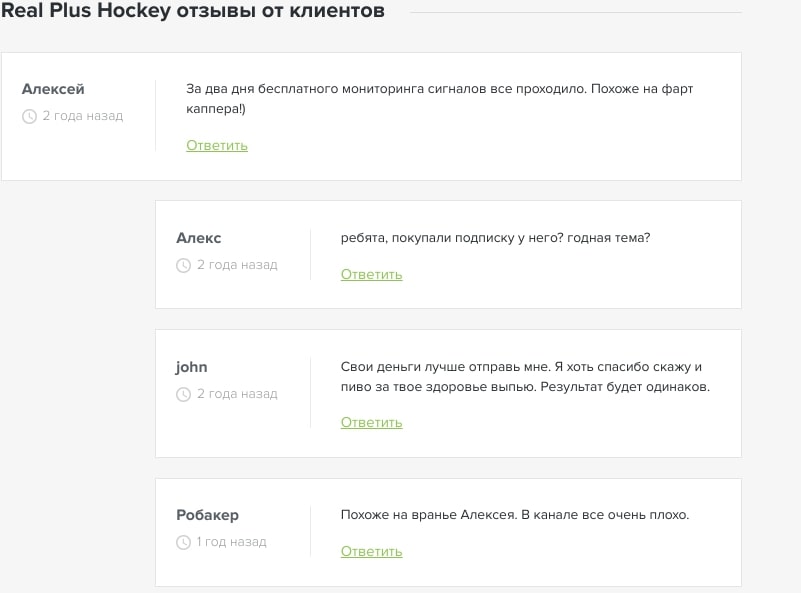Select the username Алекс
The image size is (801, 593).
click(198, 238)
